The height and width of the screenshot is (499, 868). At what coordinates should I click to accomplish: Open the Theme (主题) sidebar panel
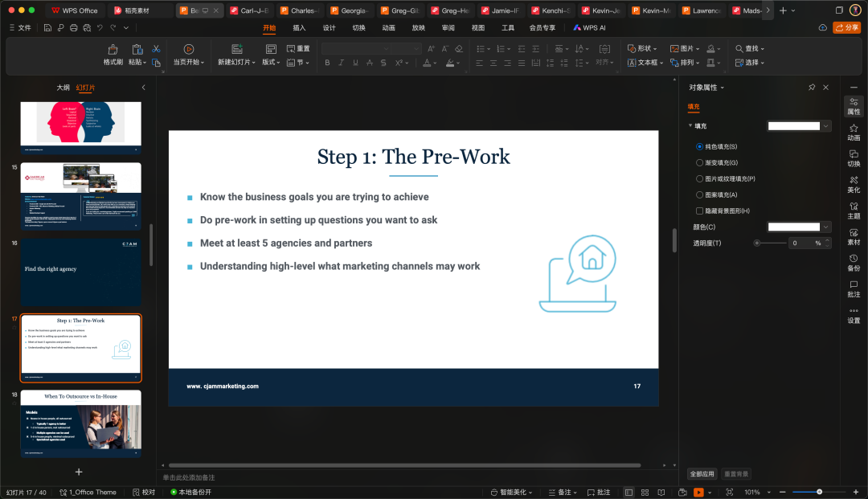point(854,211)
